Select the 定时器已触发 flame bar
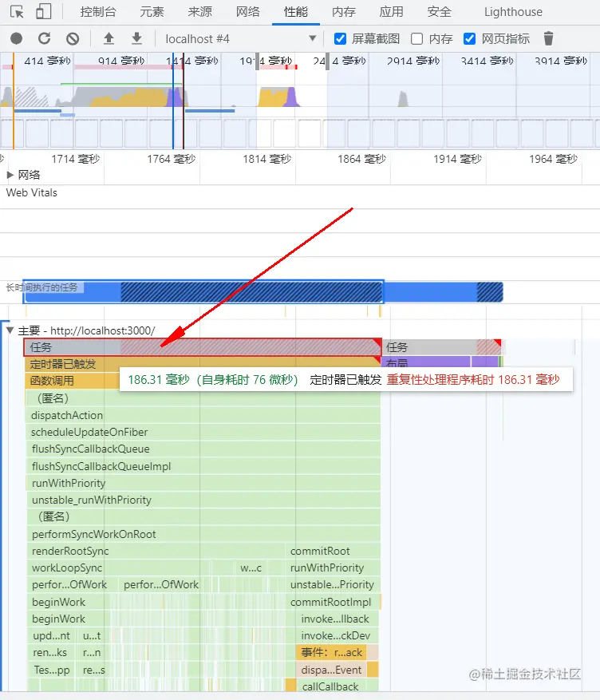 pyautogui.click(x=203, y=362)
